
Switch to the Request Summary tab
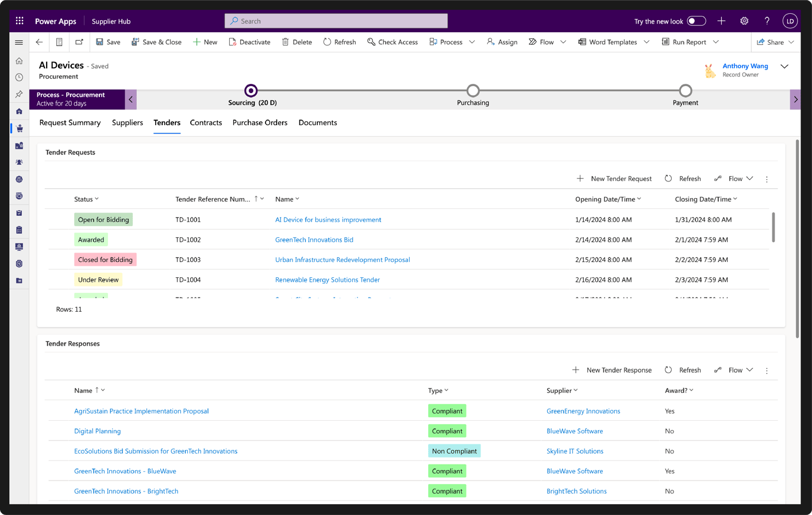pos(70,122)
